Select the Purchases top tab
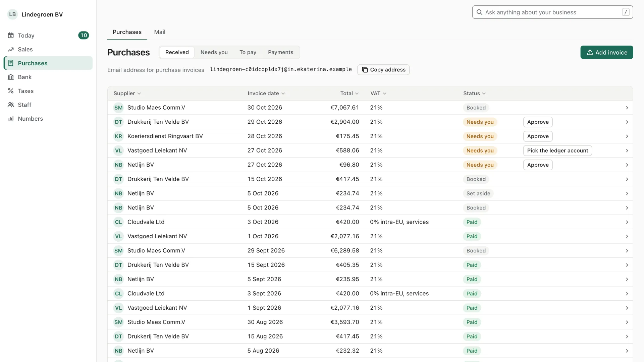The width and height of the screenshot is (644, 362). (127, 32)
